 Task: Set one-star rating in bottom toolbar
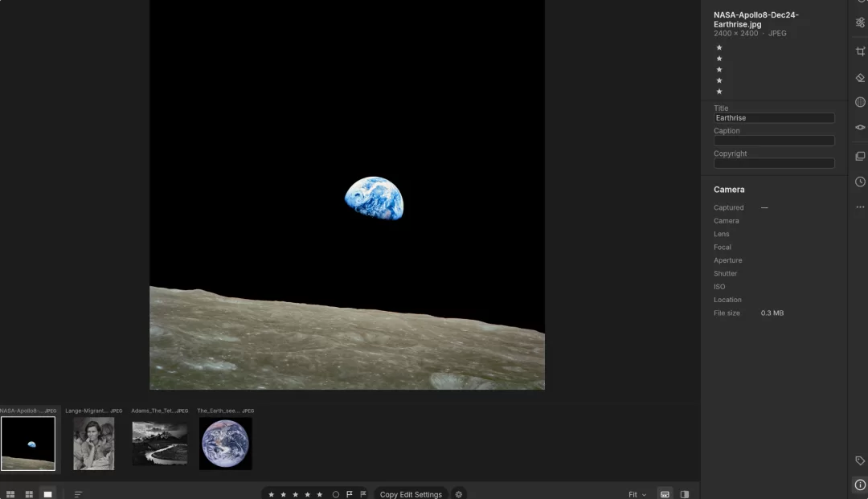pyautogui.click(x=271, y=494)
